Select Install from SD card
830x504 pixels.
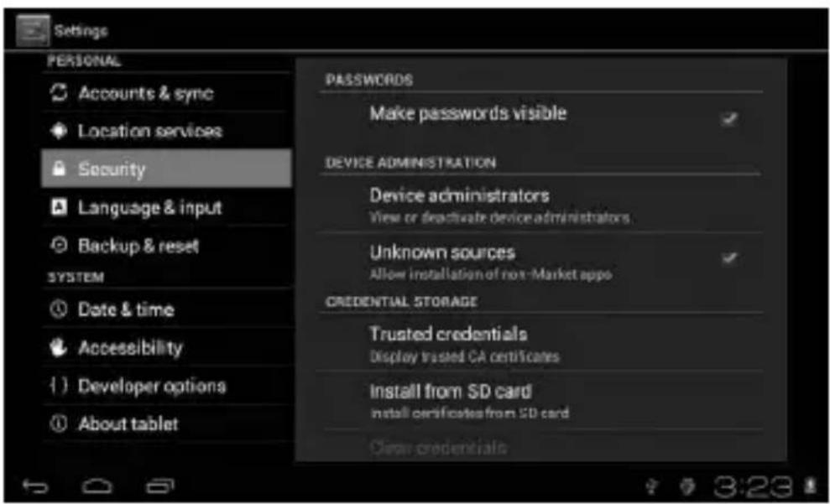pyautogui.click(x=540, y=401)
